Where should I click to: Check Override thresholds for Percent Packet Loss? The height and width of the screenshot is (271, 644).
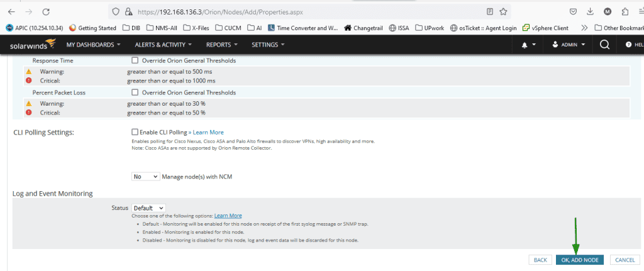click(x=135, y=92)
